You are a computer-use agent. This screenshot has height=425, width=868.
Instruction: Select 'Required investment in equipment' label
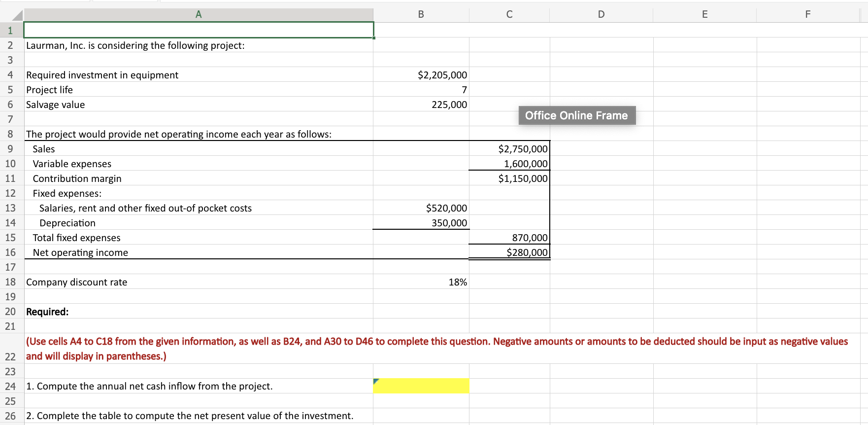[102, 75]
